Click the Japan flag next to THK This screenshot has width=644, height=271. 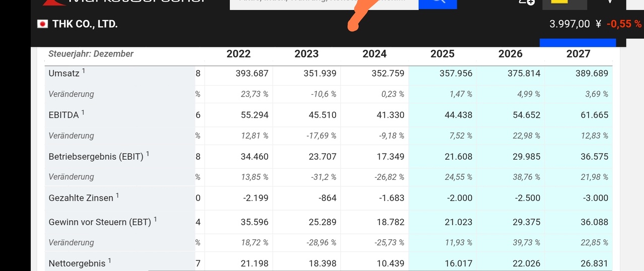tap(43, 24)
